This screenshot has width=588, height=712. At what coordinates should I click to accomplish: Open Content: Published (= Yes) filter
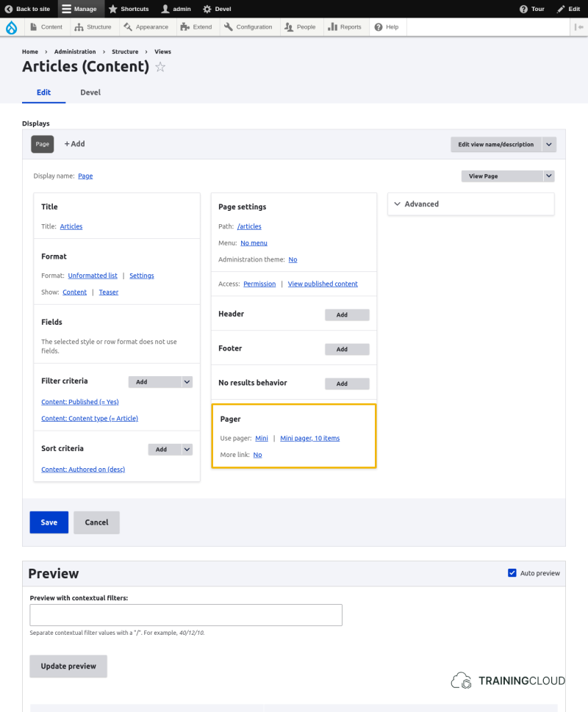pos(80,402)
